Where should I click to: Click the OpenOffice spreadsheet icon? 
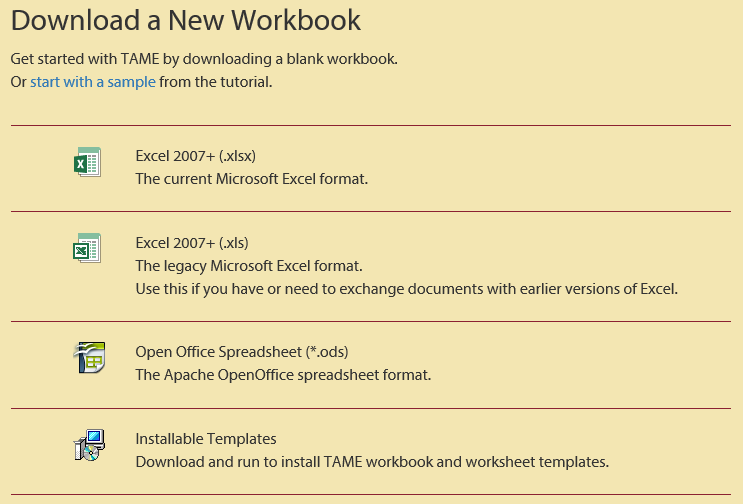pyautogui.click(x=89, y=357)
